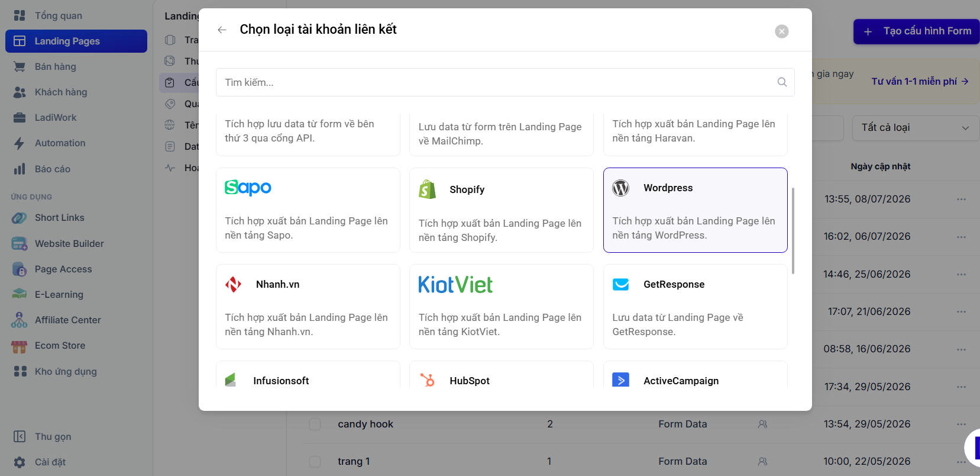Viewport: 980px width, 476px height.
Task: Focus the Tìm kiếm search field
Action: tap(505, 82)
